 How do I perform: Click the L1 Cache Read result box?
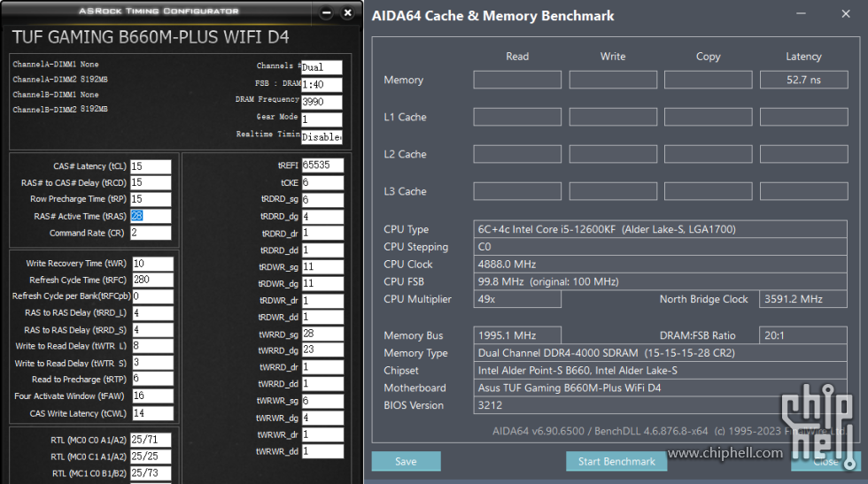(517, 117)
